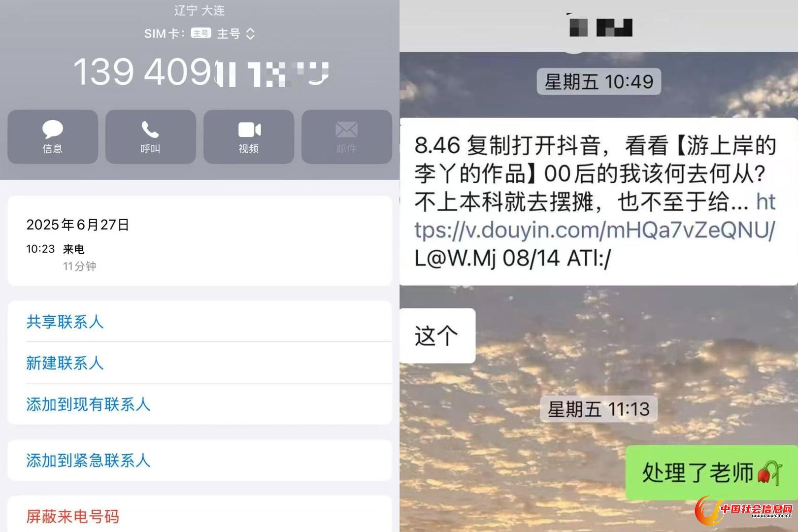Open the SIM卡 主号 selector arrows
This screenshot has width=798, height=532.
tap(250, 33)
